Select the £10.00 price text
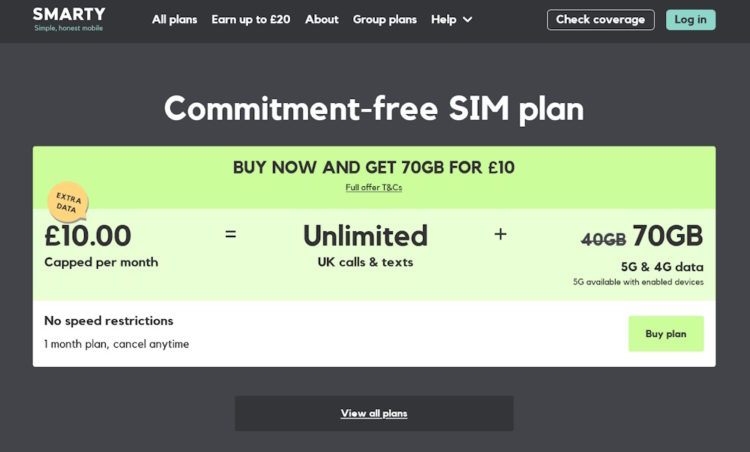The image size is (750, 452). point(88,236)
